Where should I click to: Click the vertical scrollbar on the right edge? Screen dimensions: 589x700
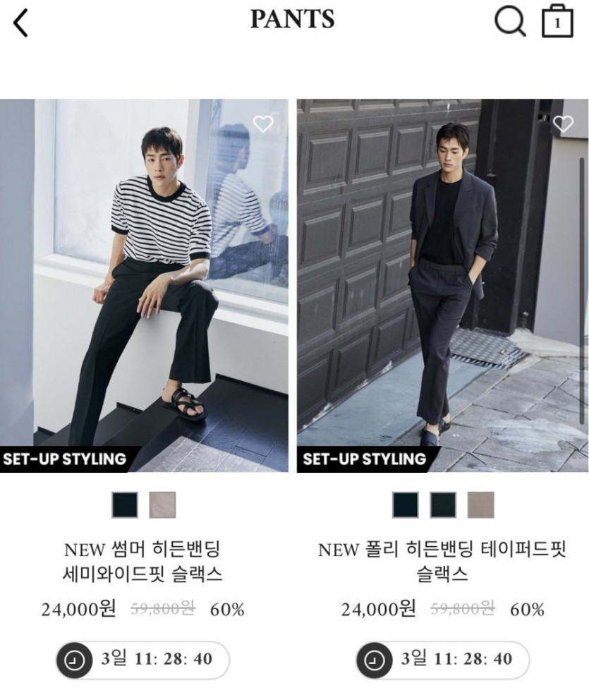pos(582,291)
